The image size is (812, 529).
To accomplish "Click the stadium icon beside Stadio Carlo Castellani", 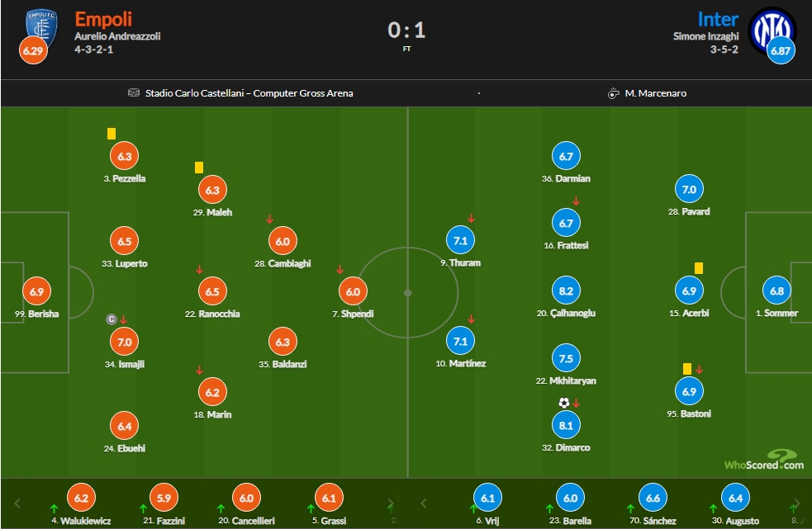I will [134, 93].
